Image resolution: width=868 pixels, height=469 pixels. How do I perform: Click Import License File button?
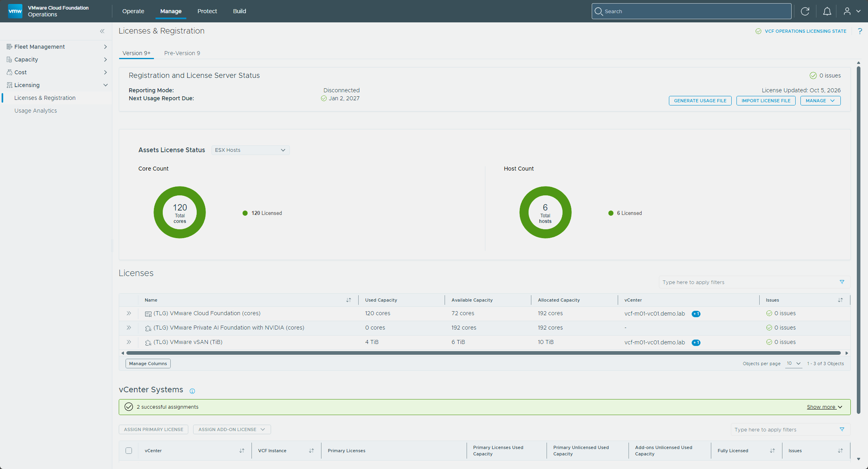click(766, 101)
